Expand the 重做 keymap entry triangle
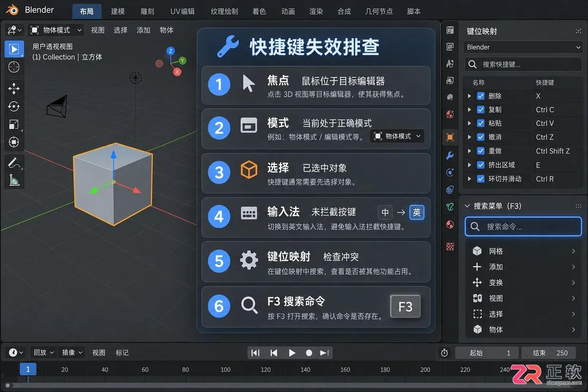This screenshot has width=588, height=392. click(x=469, y=151)
